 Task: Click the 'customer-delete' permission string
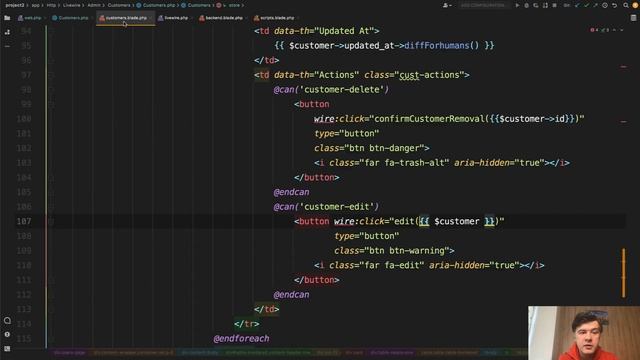(x=342, y=90)
